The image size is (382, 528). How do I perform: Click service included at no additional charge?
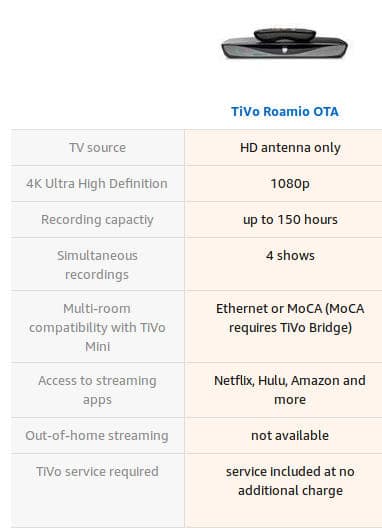(x=290, y=481)
